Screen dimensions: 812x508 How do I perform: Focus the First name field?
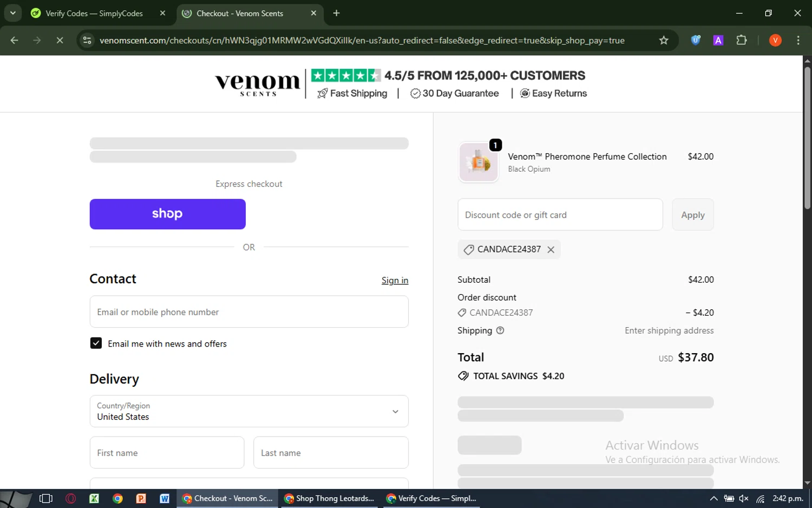point(167,453)
